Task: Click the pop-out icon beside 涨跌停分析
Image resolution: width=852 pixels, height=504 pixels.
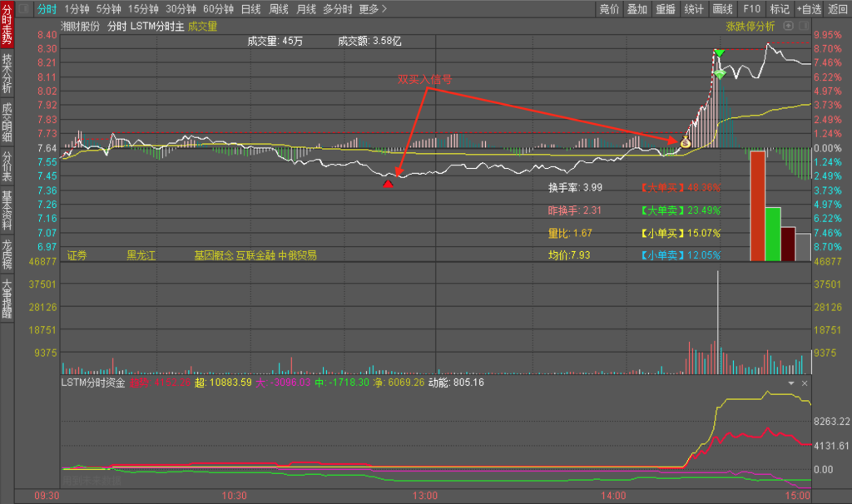Action: pyautogui.click(x=790, y=26)
